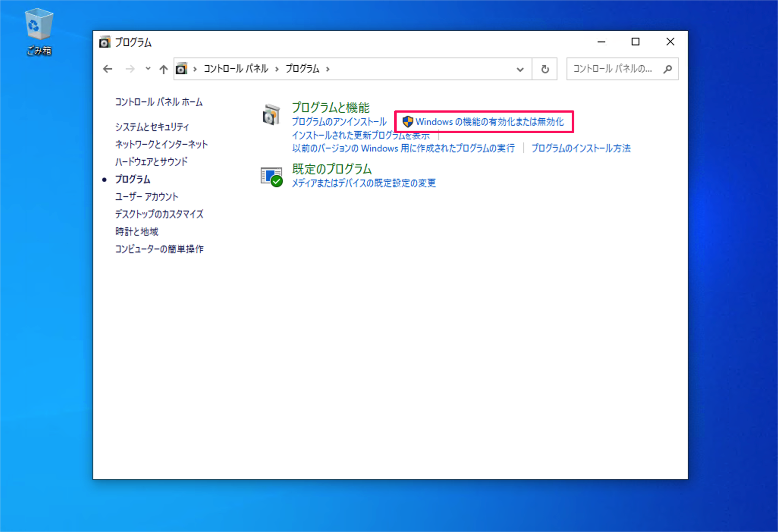Image resolution: width=778 pixels, height=532 pixels.
Task: Click the refresh icon beside the address bar
Action: (545, 69)
